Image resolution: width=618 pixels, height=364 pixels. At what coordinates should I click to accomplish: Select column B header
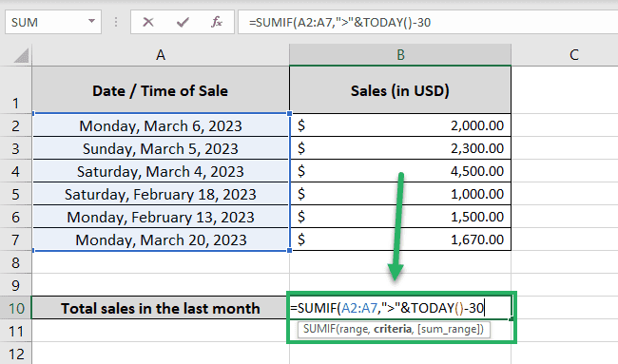[400, 55]
